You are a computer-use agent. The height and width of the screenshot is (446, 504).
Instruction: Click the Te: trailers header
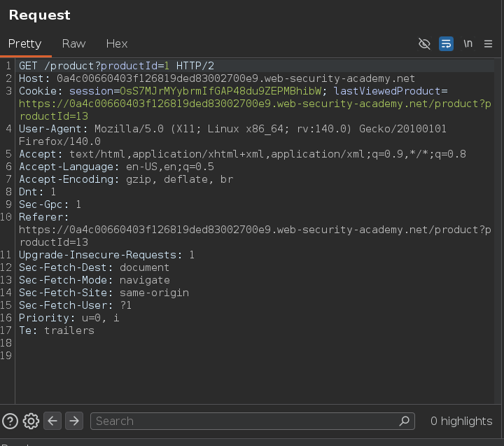(57, 330)
